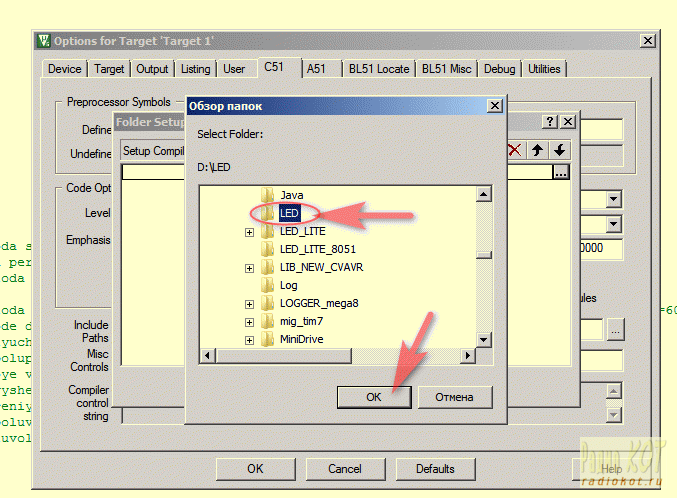Click Cancel in Options for Target window
Viewport: 677px width, 498px height.
345,469
